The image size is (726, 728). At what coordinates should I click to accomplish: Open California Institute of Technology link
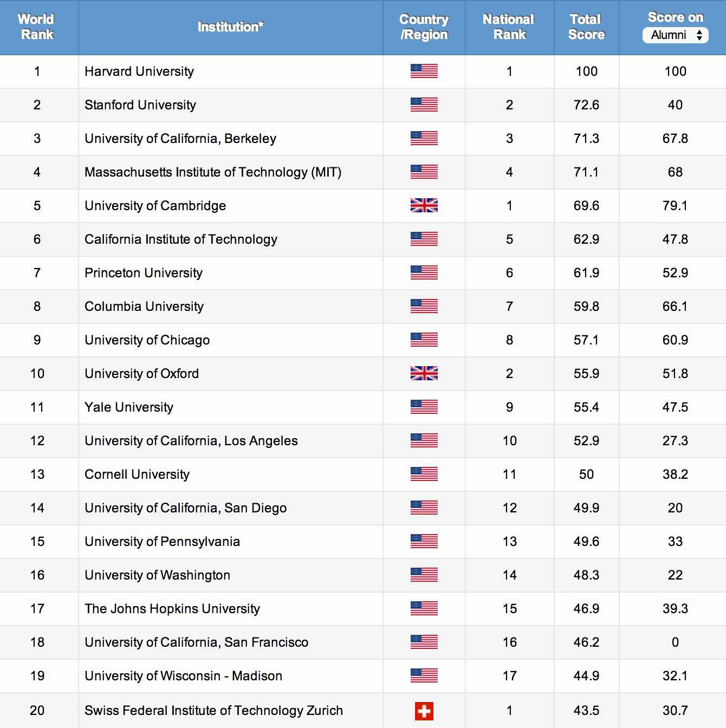[181, 239]
